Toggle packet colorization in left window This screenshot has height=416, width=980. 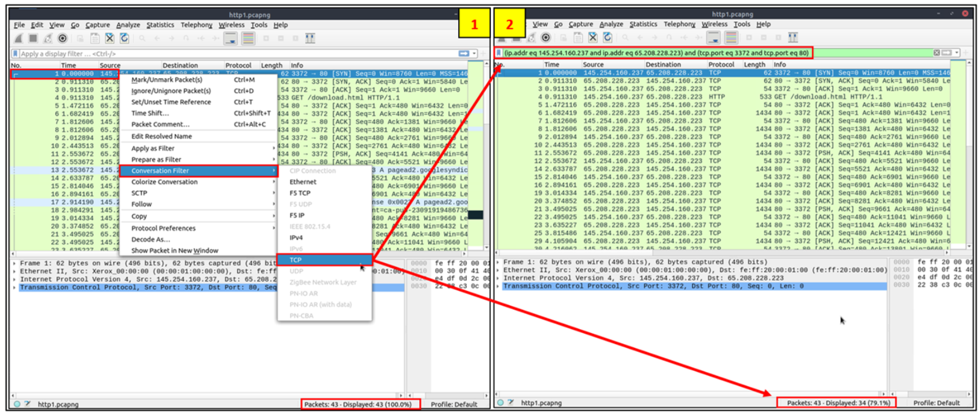[x=248, y=38]
